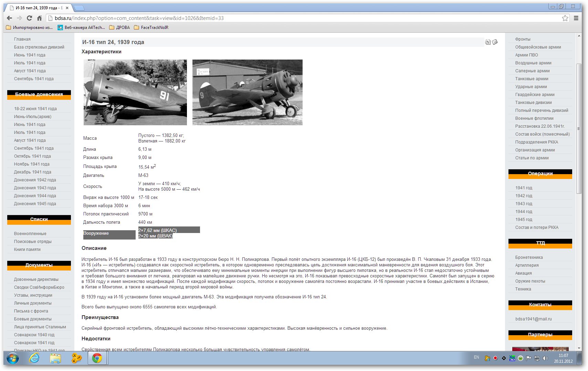The image size is (588, 371).
Task: Click the browser Back arrow
Action: click(x=10, y=18)
